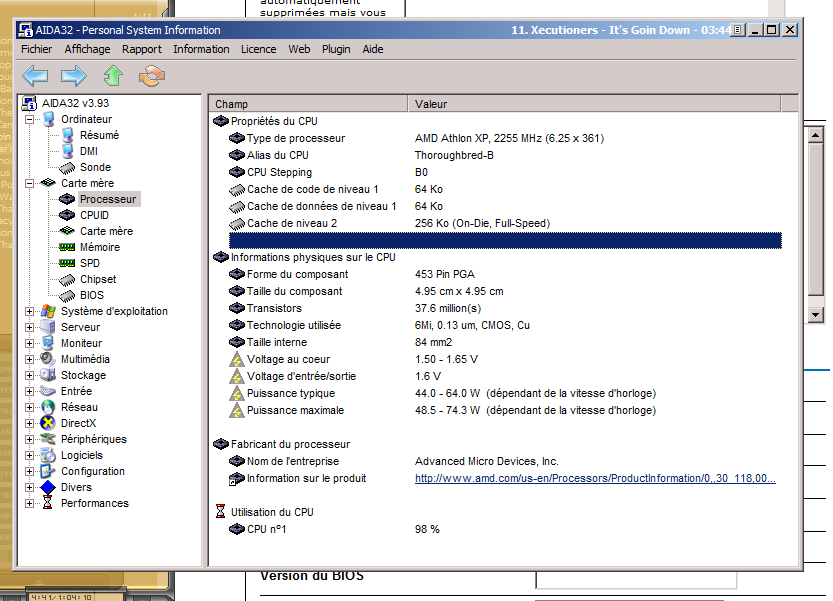This screenshot has width=833, height=601.
Task: Click the Moniteur display icon
Action: click(48, 343)
